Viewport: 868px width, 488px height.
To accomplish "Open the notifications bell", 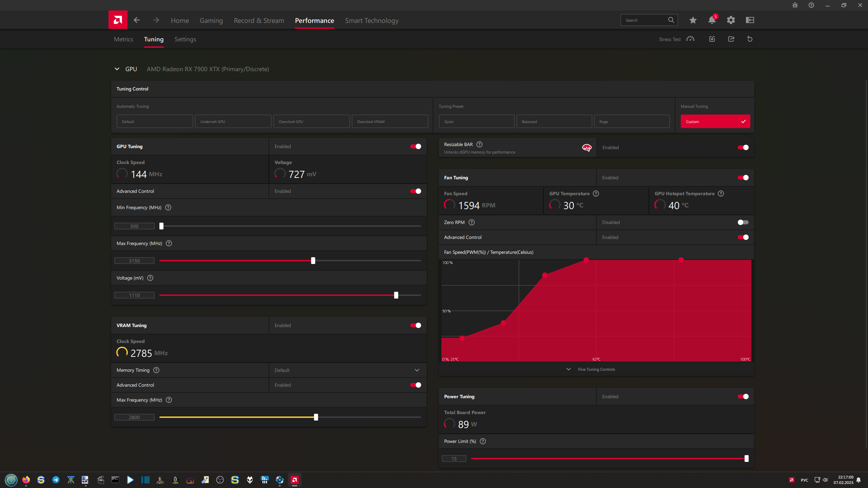I will click(x=712, y=20).
